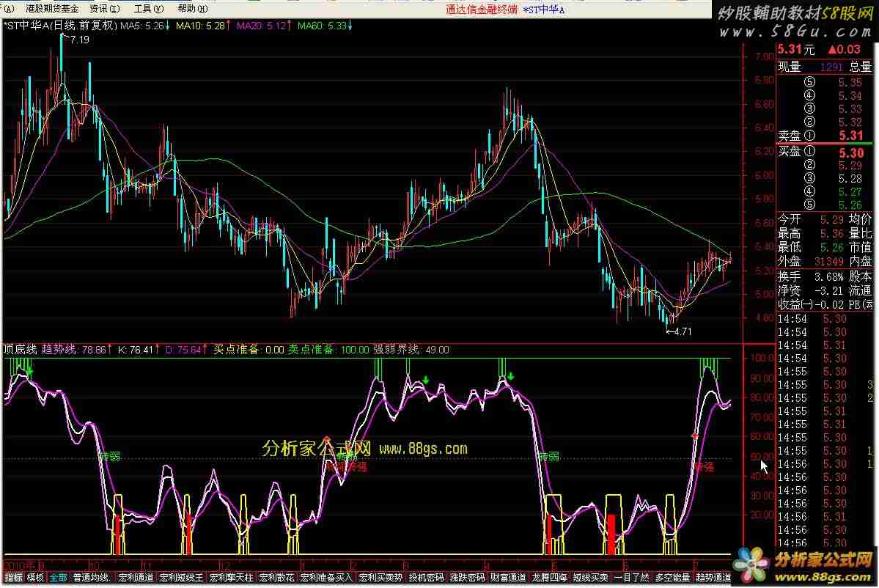Open the 帮助 menu
Screen dimensions: 879x588
pyautogui.click(x=187, y=9)
